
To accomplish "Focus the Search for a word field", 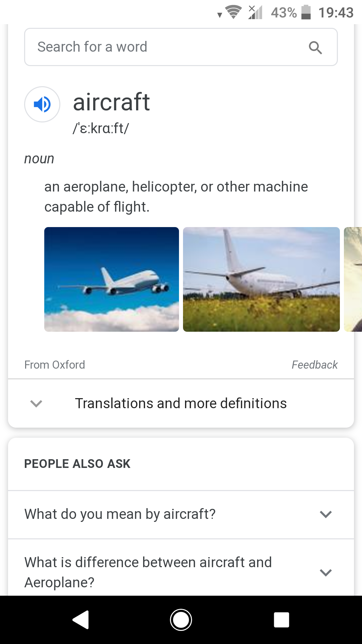I will coord(181,47).
